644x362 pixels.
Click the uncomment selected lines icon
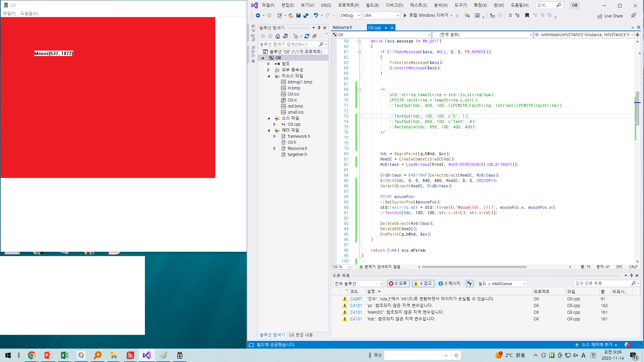pos(517,15)
